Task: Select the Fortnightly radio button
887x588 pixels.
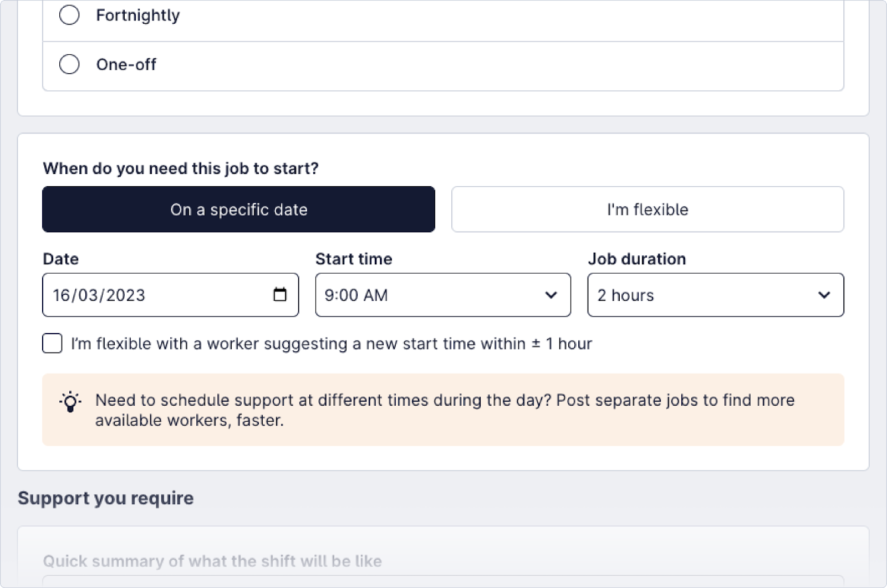Action: [69, 15]
